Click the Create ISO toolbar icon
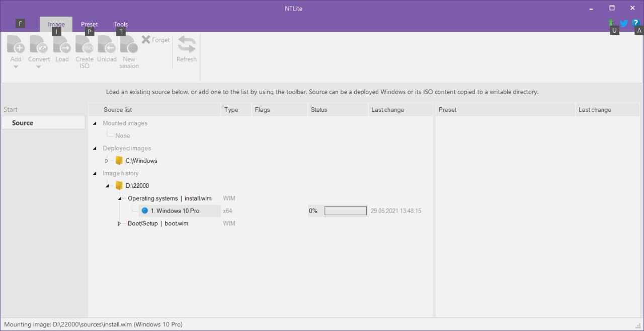Image resolution: width=644 pixels, height=331 pixels. pyautogui.click(x=85, y=44)
